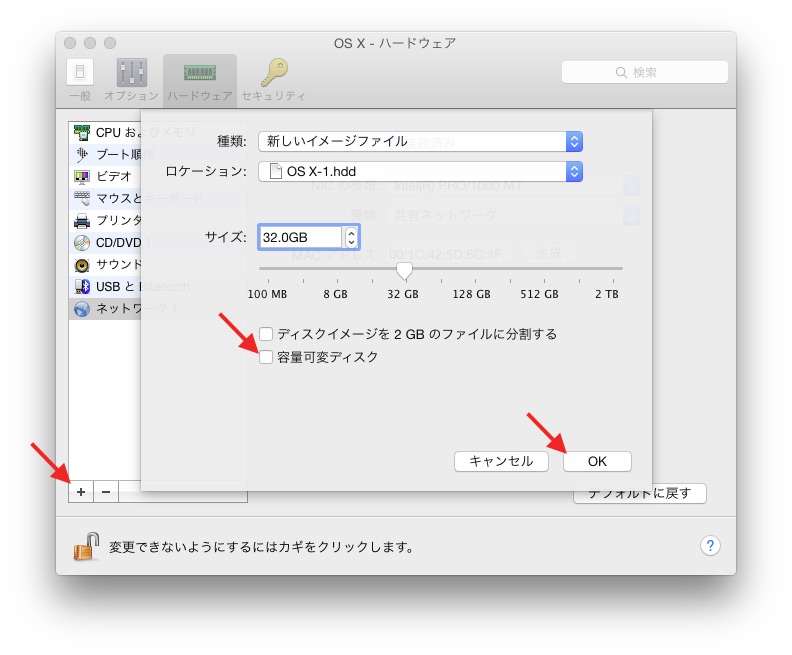Image resolution: width=792 pixels, height=655 pixels.
Task: Click the 32 GB slider label
Action: point(403,294)
